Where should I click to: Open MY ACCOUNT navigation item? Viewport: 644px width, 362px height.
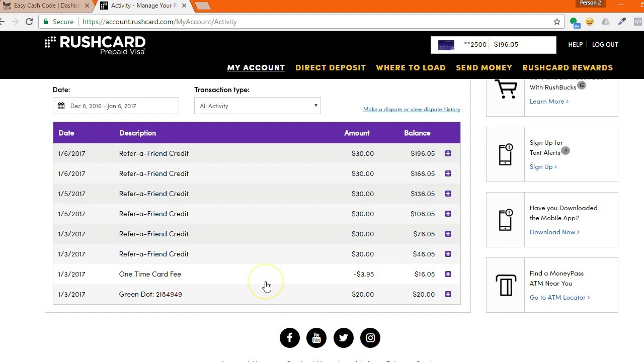[x=256, y=67]
